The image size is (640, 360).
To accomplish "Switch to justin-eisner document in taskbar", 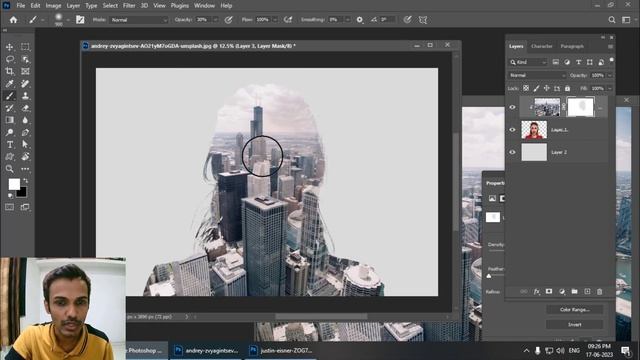I will (282, 350).
